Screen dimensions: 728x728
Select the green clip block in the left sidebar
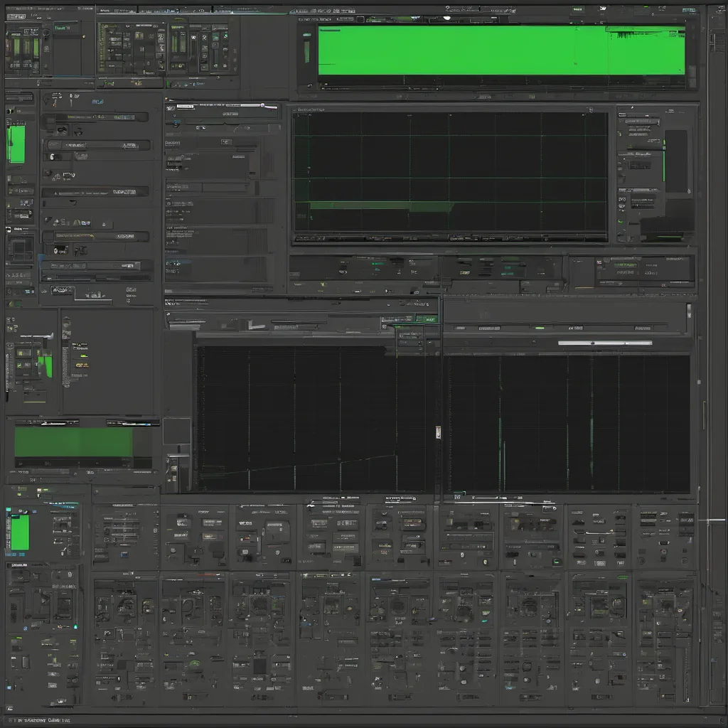(16, 144)
